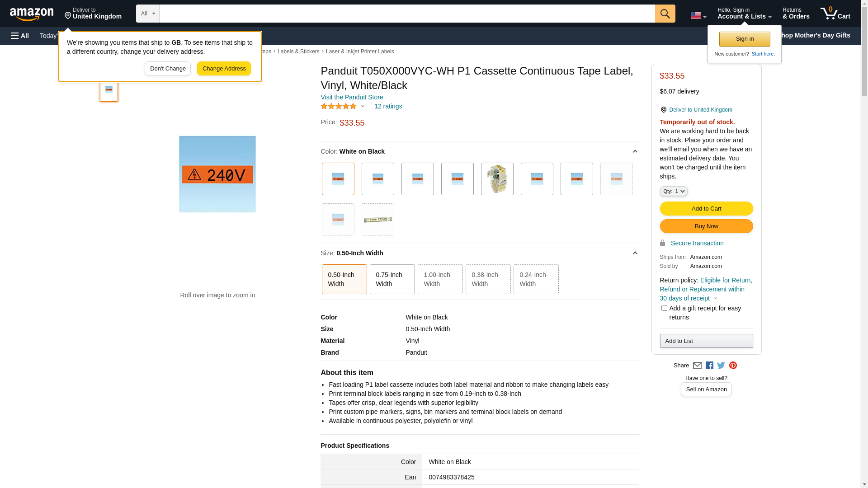Select the 0.50-Inch Width size option
This screenshot has width=868, height=488.
coord(344,279)
